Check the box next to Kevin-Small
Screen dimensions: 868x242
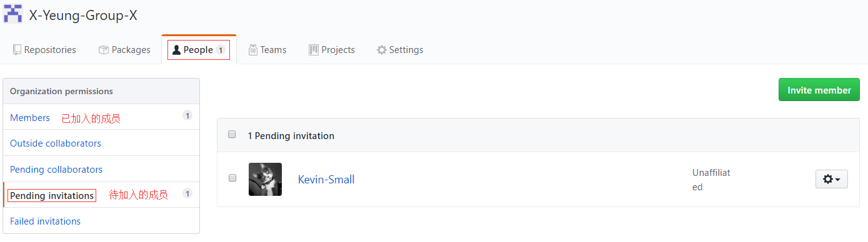pyautogui.click(x=232, y=178)
